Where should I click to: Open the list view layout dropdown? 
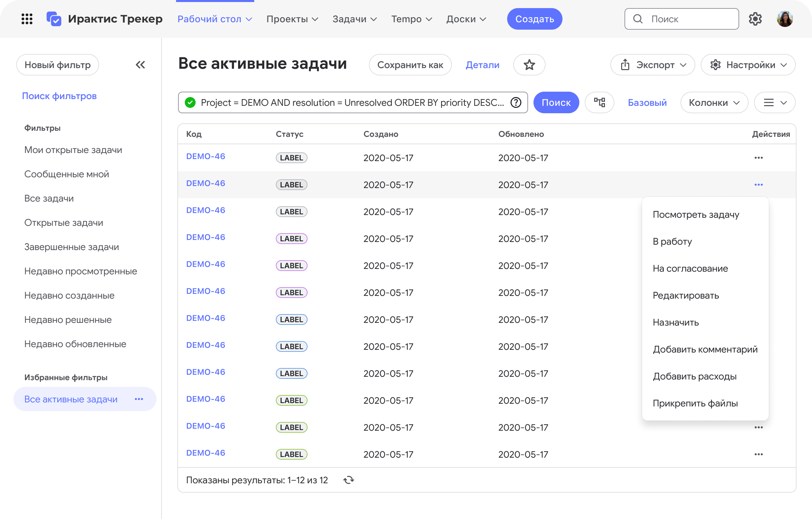[775, 102]
